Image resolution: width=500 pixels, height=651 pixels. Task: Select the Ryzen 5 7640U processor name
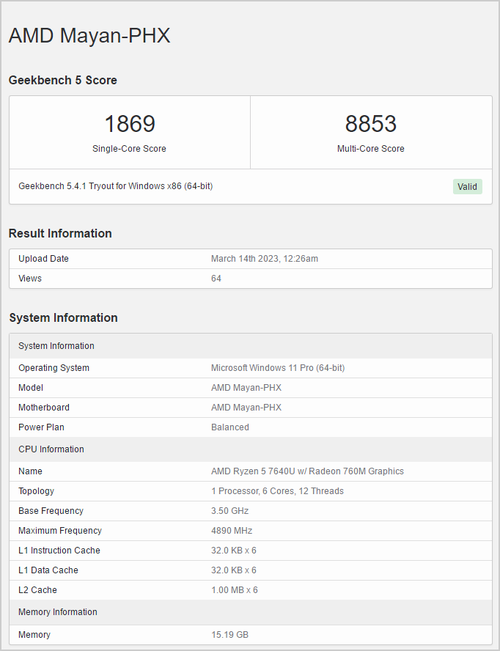tap(307, 471)
